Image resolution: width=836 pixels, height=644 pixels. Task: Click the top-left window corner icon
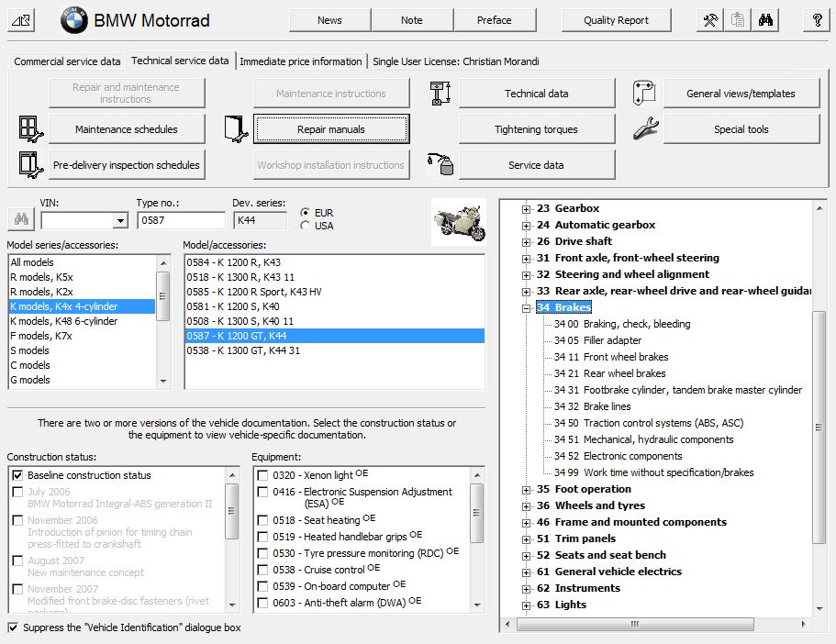click(21, 21)
